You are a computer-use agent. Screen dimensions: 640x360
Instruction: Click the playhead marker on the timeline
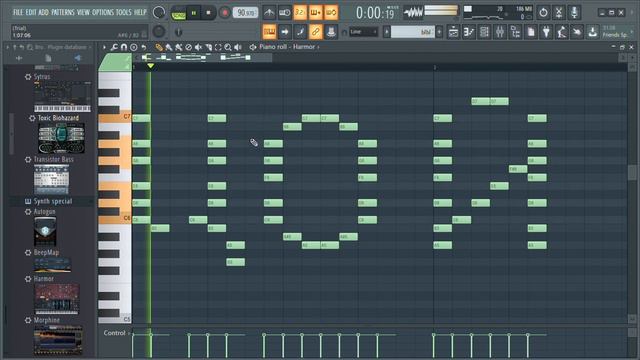tap(151, 66)
